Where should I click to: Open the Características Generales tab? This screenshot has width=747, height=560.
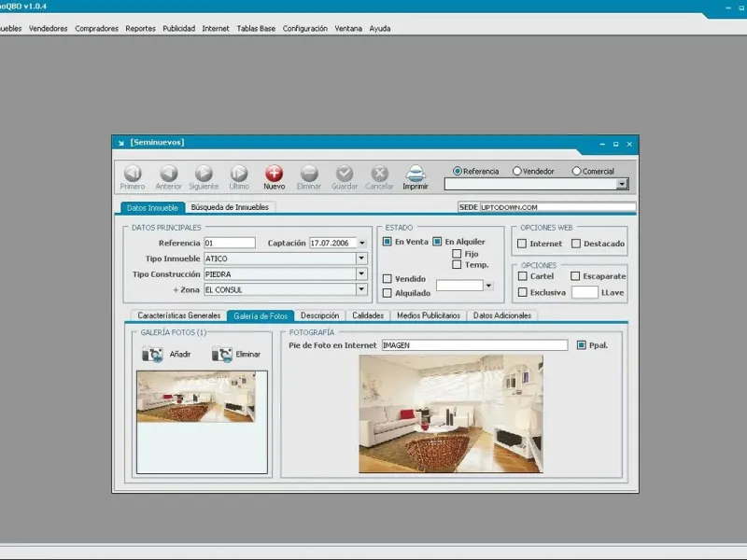pyautogui.click(x=179, y=315)
